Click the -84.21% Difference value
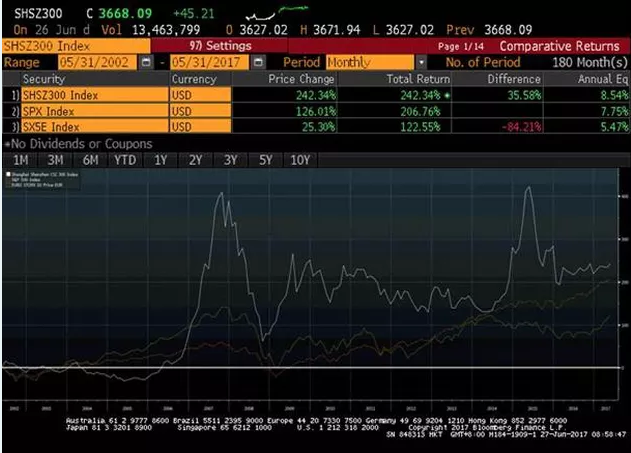 (521, 127)
